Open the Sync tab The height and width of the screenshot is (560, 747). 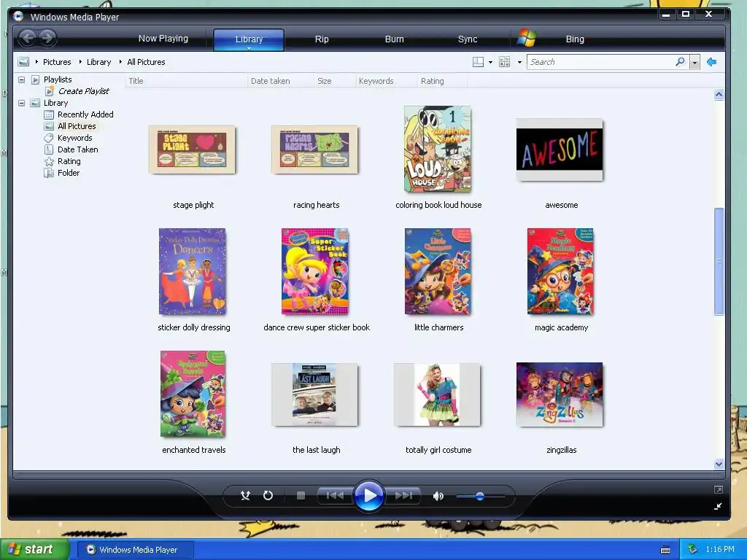pos(468,39)
